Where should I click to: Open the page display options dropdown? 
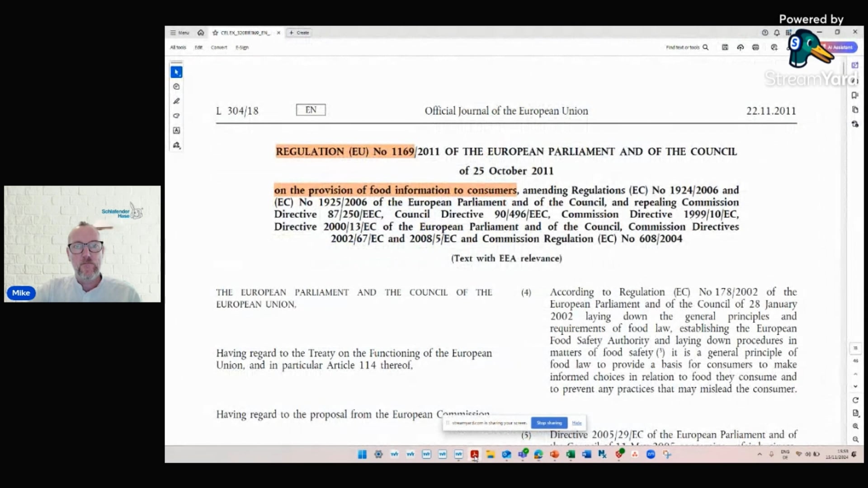point(855,413)
